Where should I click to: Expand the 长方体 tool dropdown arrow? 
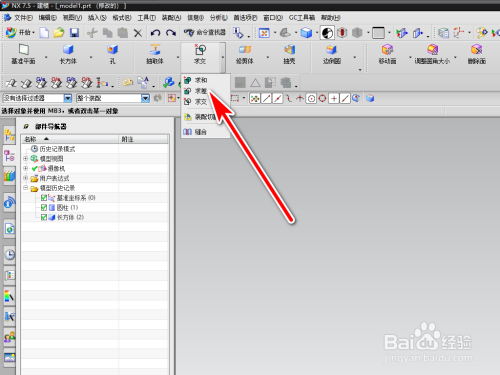tap(91, 57)
